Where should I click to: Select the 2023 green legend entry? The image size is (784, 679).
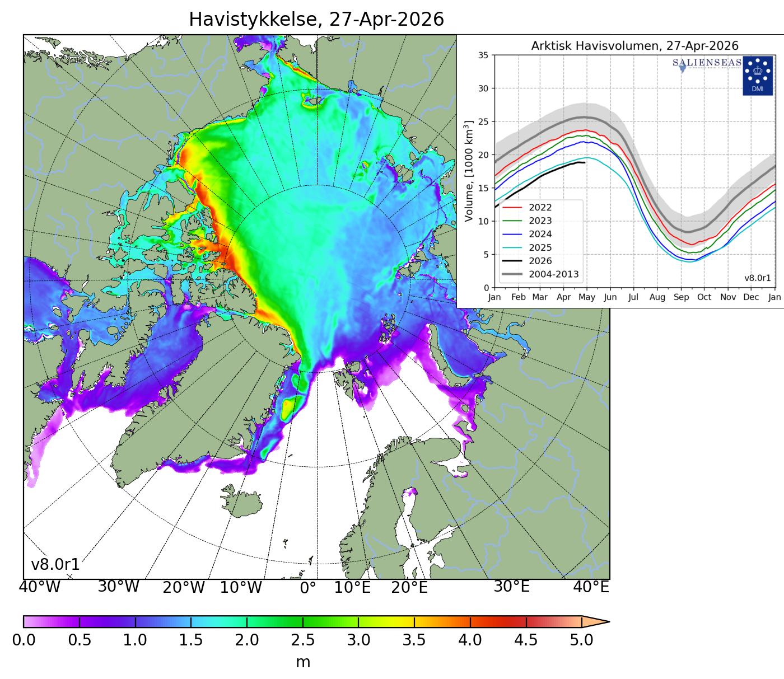540,221
